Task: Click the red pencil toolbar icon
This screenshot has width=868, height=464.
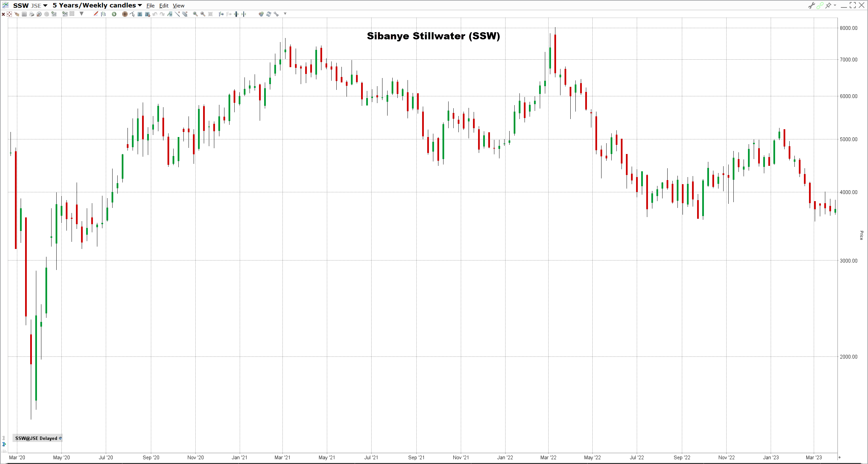Action: coord(96,14)
